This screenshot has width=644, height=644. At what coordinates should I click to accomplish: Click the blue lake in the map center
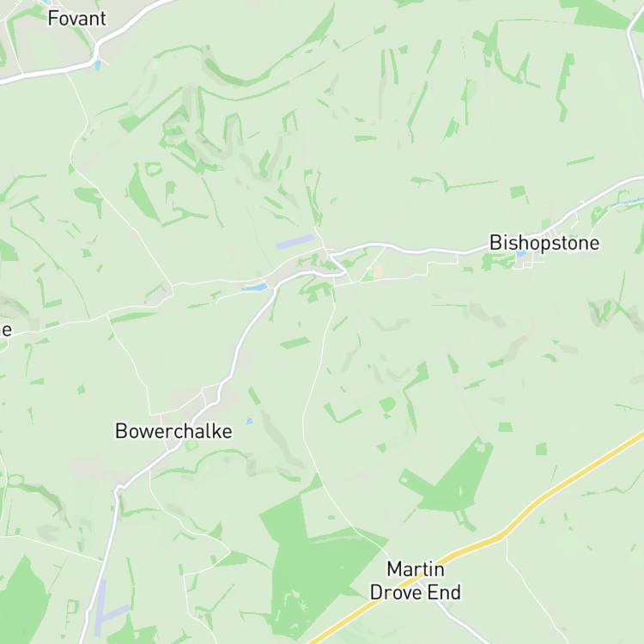pyautogui.click(x=256, y=287)
